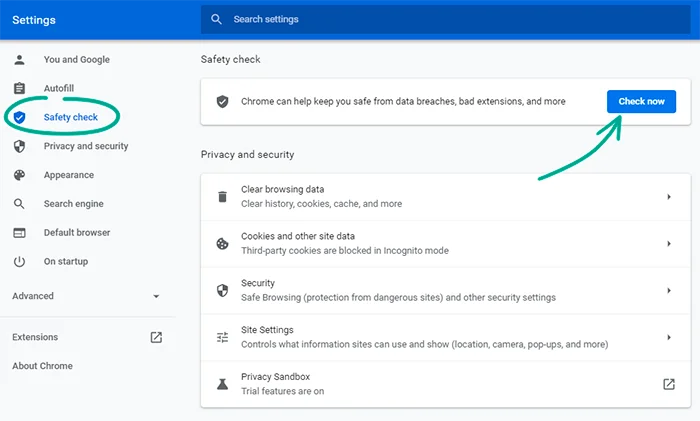The image size is (700, 421).
Task: Click the Extensions external-link icon
Action: point(156,337)
